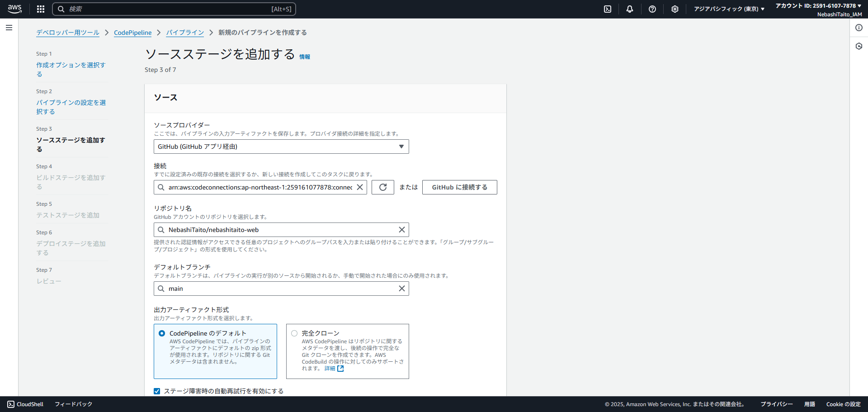
Task: Focus the AWS top search box
Action: 174,9
